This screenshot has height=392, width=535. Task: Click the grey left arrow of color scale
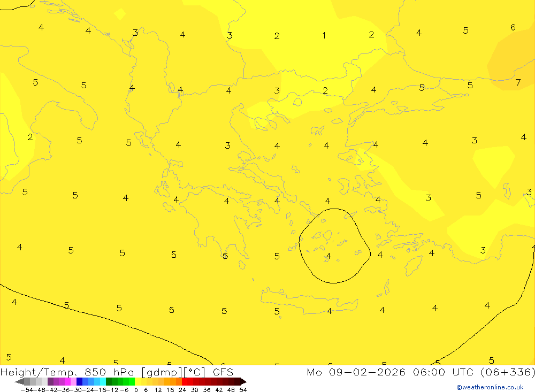pos(19,382)
